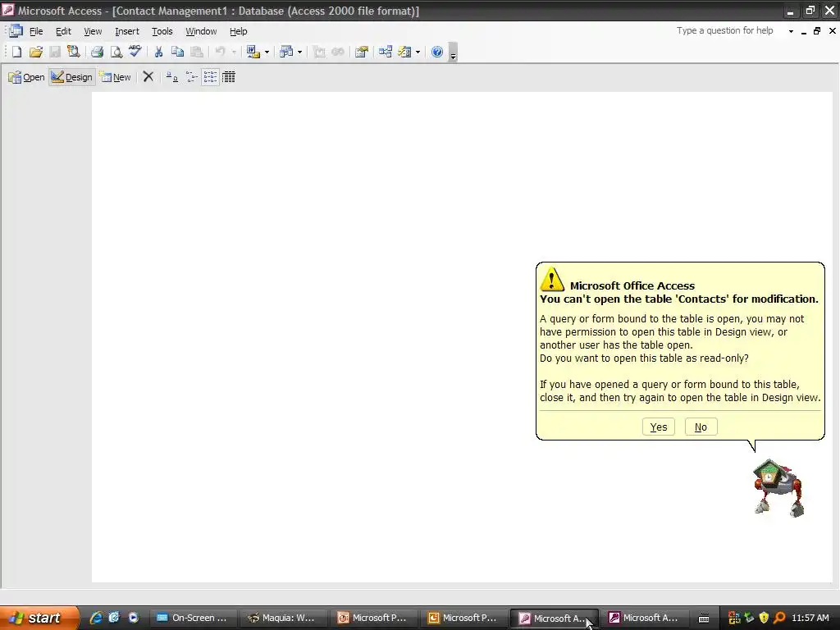Click the New object button

point(115,77)
